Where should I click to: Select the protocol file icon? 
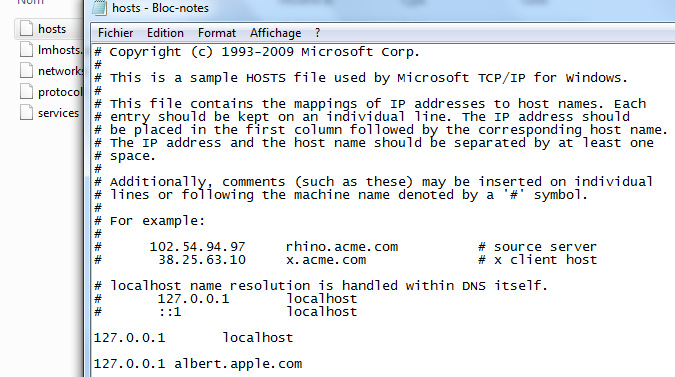[27, 92]
